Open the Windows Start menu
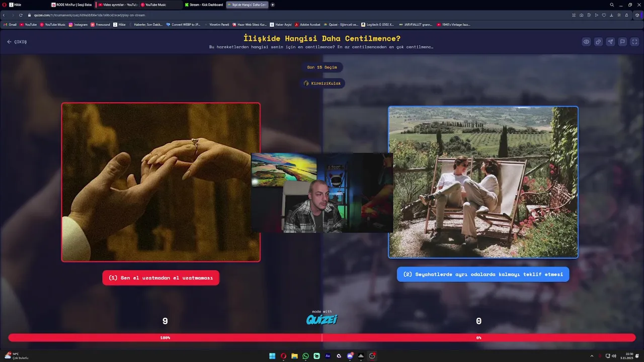Screen dimensions: 644x362 coord(272,356)
